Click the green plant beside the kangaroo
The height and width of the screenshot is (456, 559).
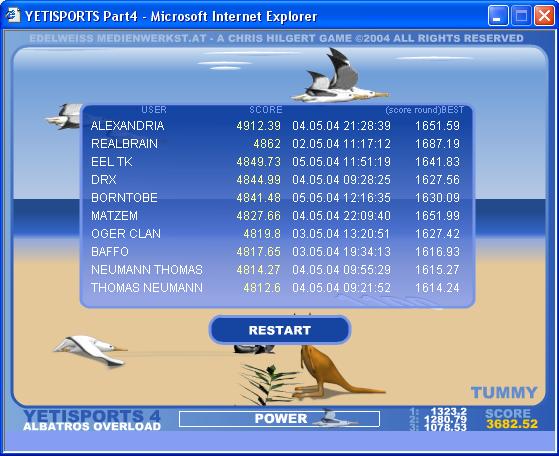(268, 384)
